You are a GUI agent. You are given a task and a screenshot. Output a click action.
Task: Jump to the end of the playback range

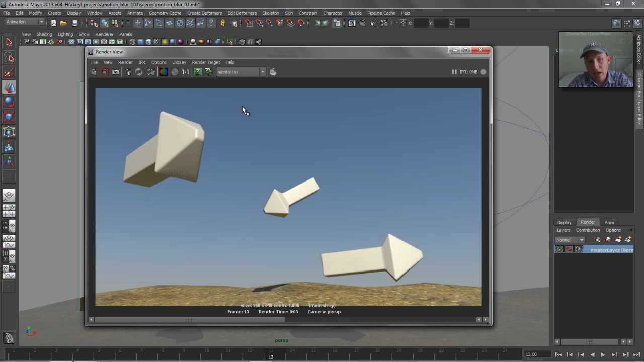click(637, 354)
